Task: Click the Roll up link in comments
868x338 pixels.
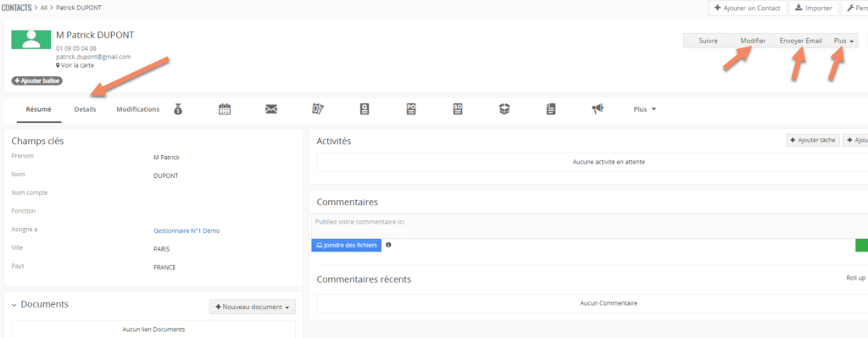Action: tap(855, 278)
